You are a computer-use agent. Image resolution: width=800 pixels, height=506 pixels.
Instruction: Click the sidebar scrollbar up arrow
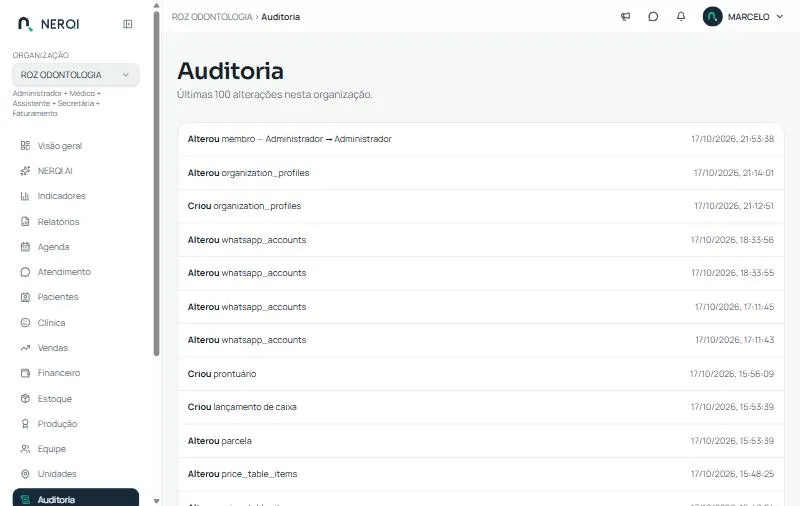pyautogui.click(x=156, y=6)
